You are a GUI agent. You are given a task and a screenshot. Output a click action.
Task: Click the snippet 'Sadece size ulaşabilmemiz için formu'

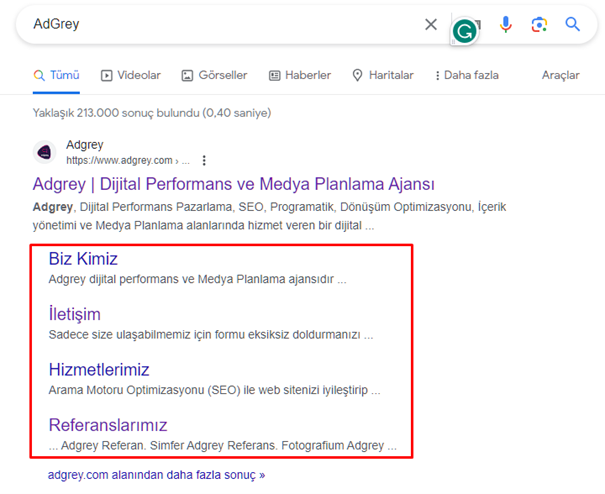pos(211,335)
